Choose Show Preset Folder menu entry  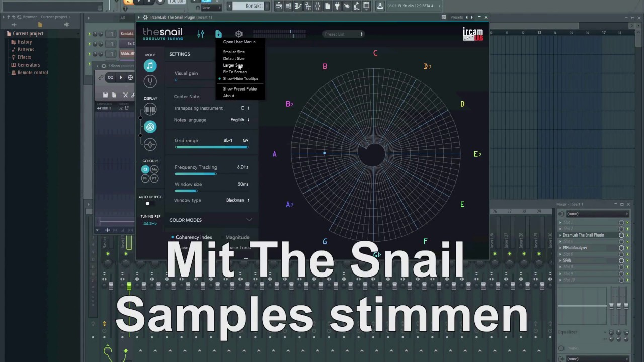pyautogui.click(x=240, y=89)
